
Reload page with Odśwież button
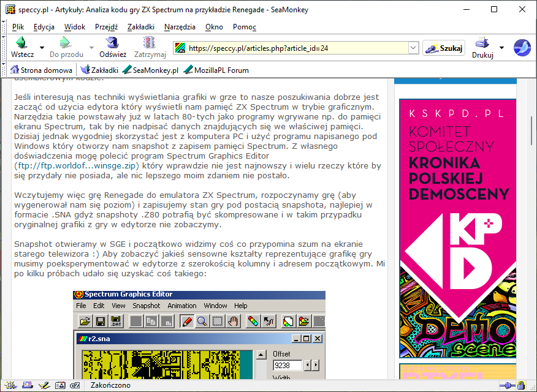(x=113, y=47)
